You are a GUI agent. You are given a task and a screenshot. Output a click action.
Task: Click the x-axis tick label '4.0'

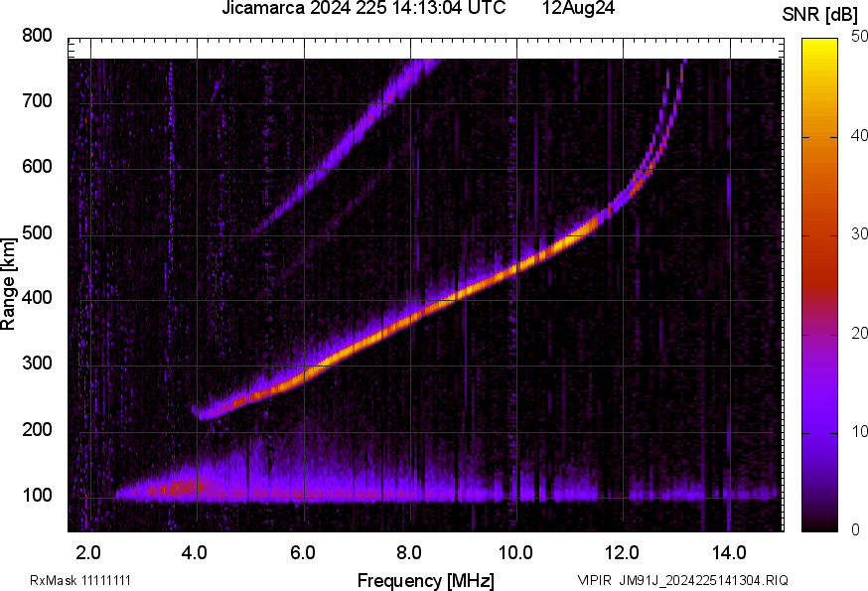[x=195, y=553]
